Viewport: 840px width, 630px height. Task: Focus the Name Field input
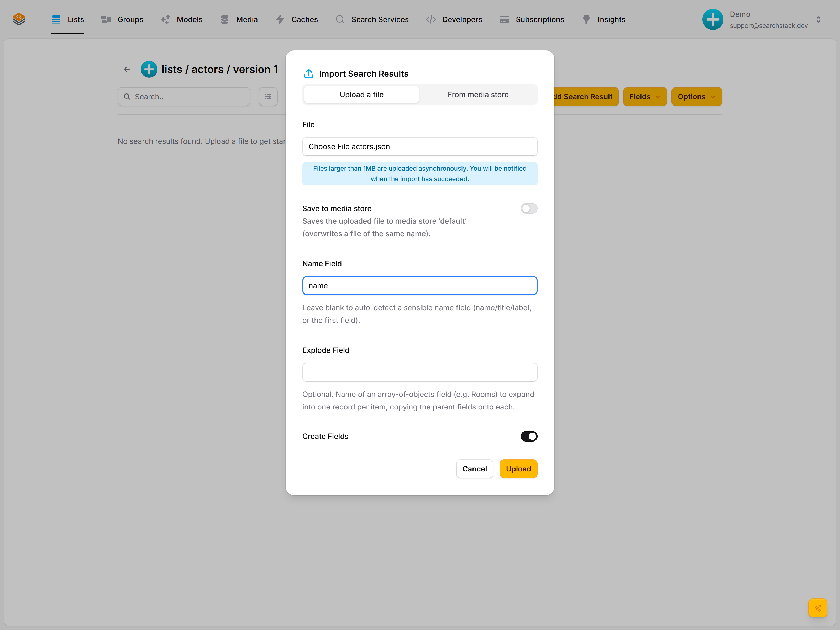point(420,286)
